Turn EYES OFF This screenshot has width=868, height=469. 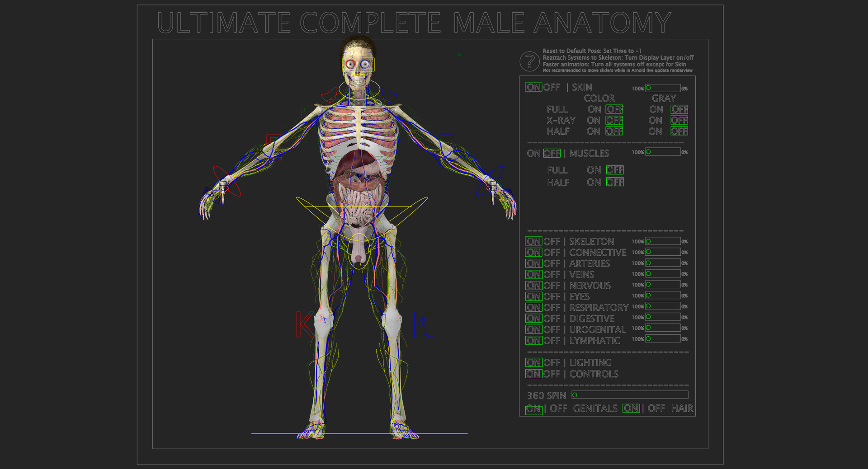coord(552,296)
